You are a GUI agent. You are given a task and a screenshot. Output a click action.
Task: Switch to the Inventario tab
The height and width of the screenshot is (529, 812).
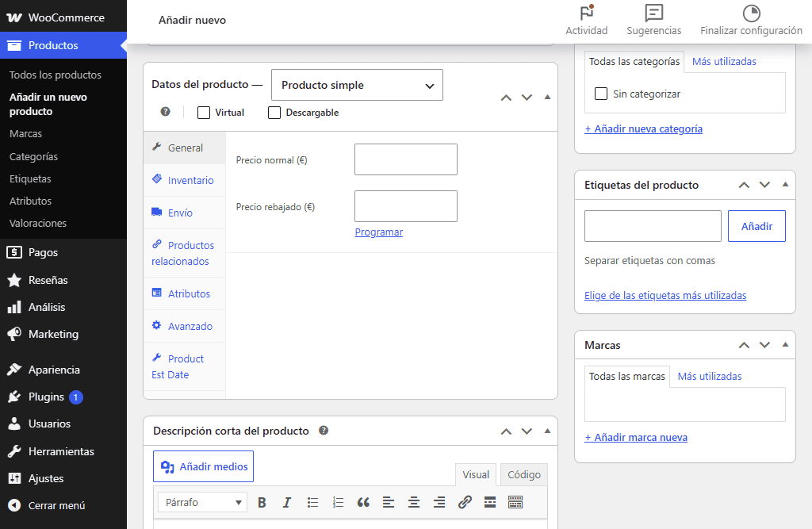coord(184,180)
